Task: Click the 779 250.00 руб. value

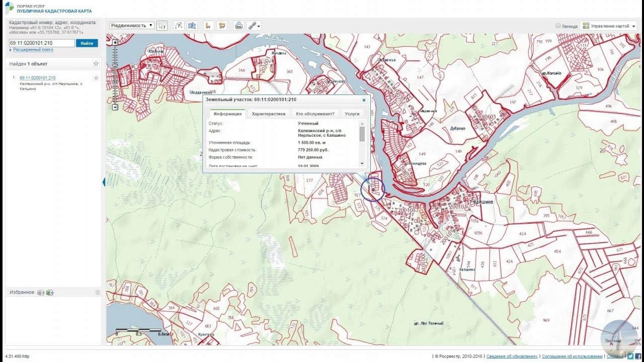Action: [x=313, y=150]
